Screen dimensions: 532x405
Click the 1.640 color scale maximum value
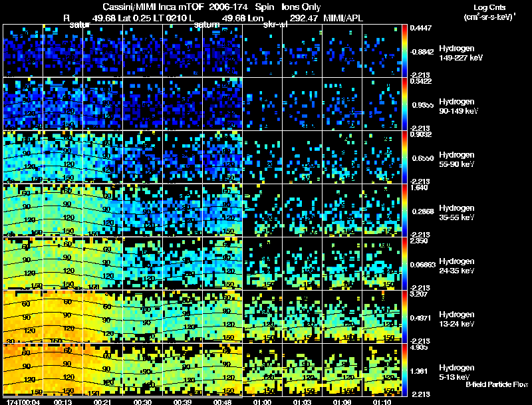pos(419,188)
